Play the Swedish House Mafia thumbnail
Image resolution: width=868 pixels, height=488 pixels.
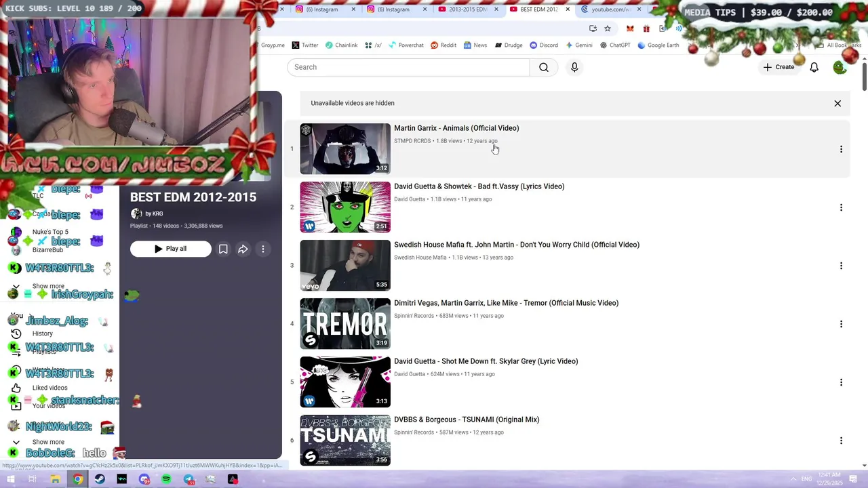(345, 266)
